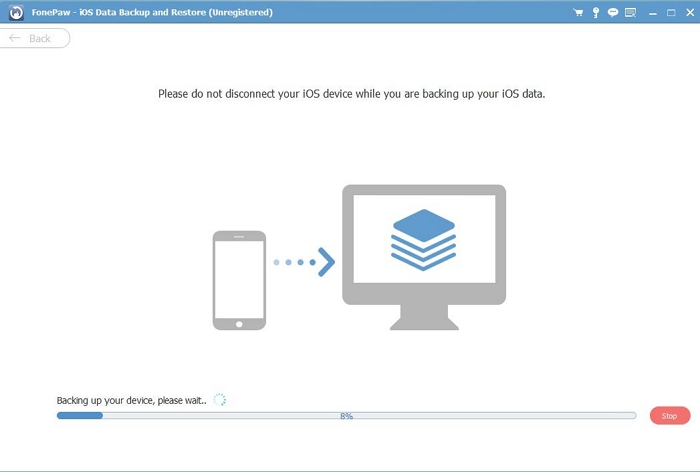The width and height of the screenshot is (700, 472).
Task: Stop the backup with Stop button
Action: [x=670, y=416]
